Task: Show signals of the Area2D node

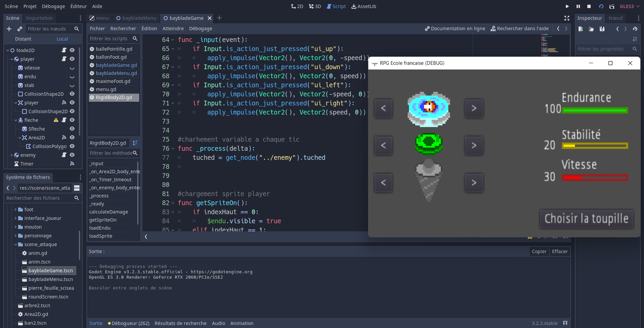Action: [x=64, y=137]
